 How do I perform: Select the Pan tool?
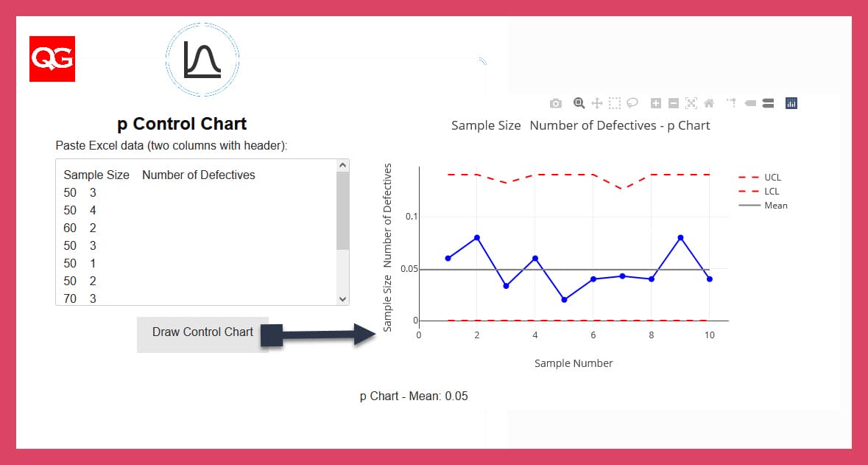tap(597, 103)
